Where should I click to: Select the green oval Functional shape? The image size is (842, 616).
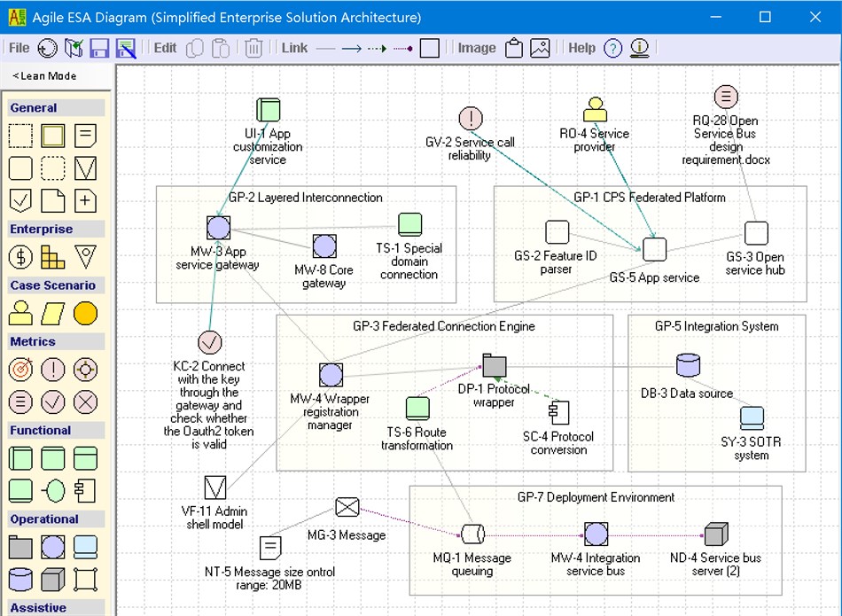click(x=52, y=491)
